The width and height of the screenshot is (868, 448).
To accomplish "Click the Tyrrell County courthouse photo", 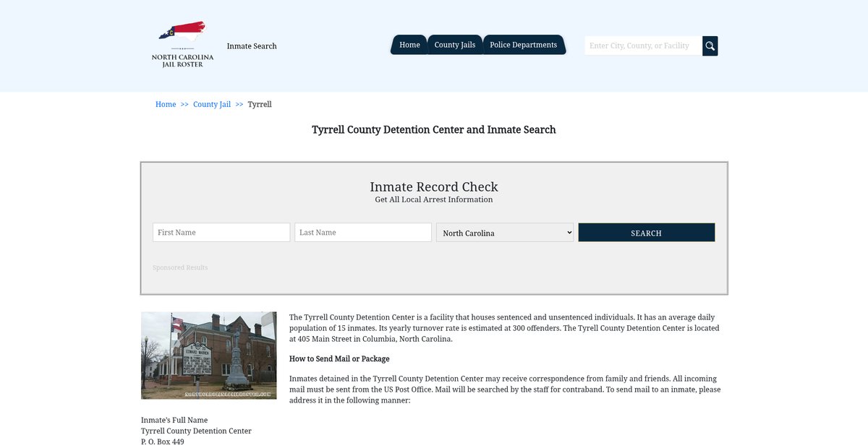I will tap(208, 356).
